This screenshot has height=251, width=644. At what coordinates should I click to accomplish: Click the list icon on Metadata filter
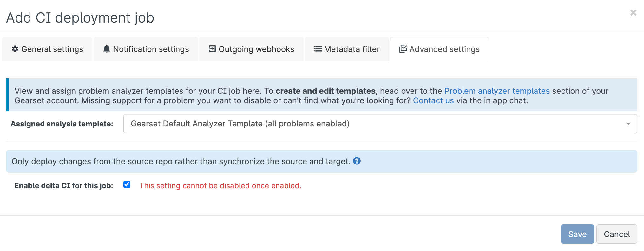318,49
